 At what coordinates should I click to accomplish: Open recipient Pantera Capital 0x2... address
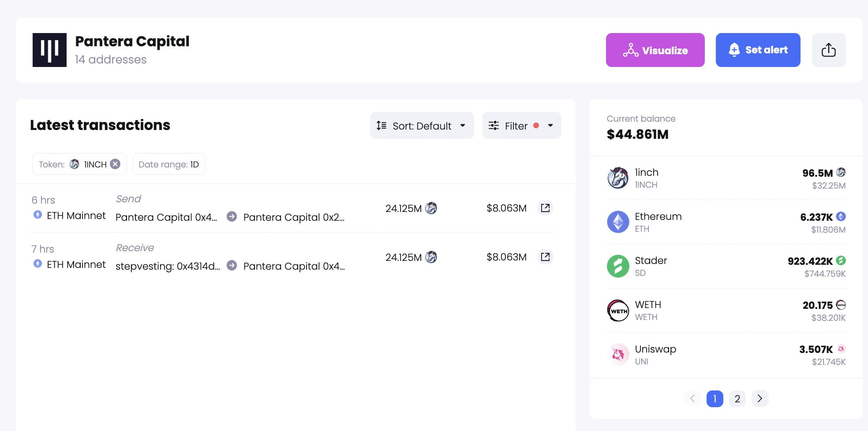[294, 217]
